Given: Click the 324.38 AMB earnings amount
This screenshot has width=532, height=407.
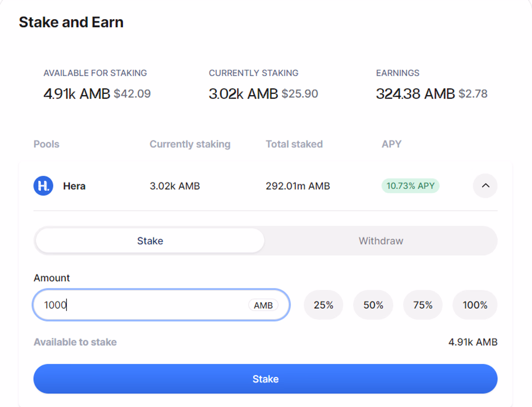Looking at the screenshot, I should (x=415, y=94).
